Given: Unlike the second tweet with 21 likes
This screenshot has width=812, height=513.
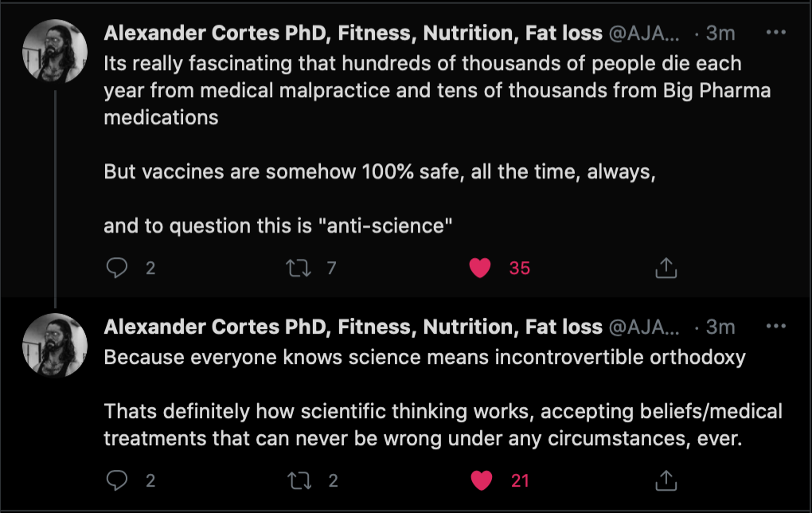Looking at the screenshot, I should 479,480.
